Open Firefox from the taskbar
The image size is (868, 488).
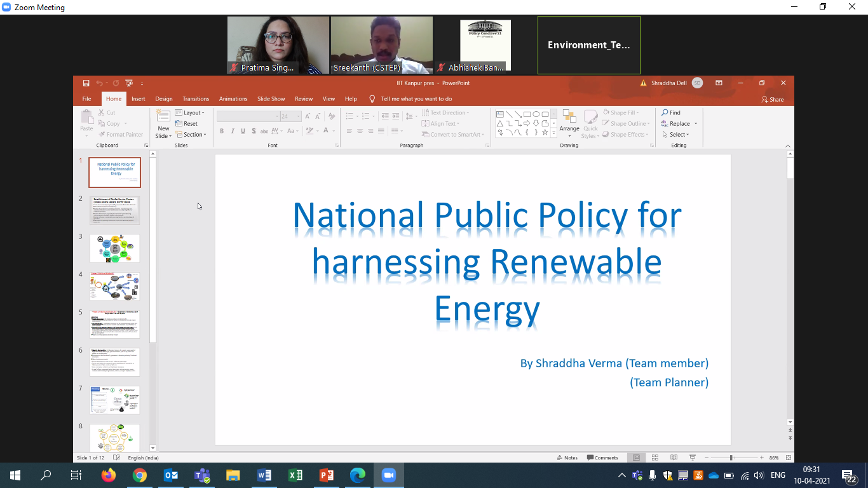point(109,475)
